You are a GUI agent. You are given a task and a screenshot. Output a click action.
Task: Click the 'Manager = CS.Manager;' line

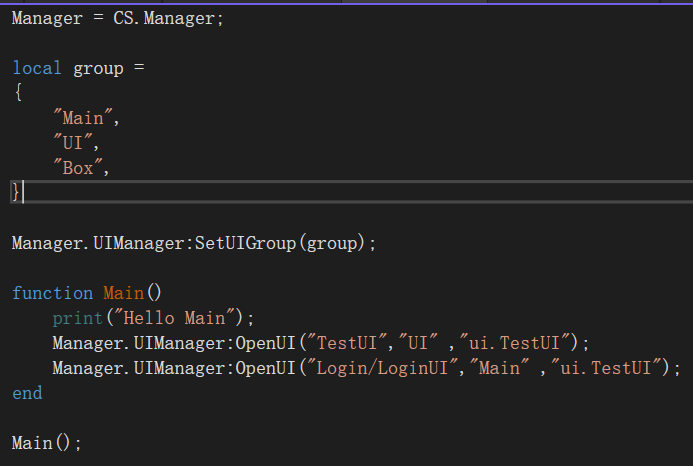click(x=118, y=19)
